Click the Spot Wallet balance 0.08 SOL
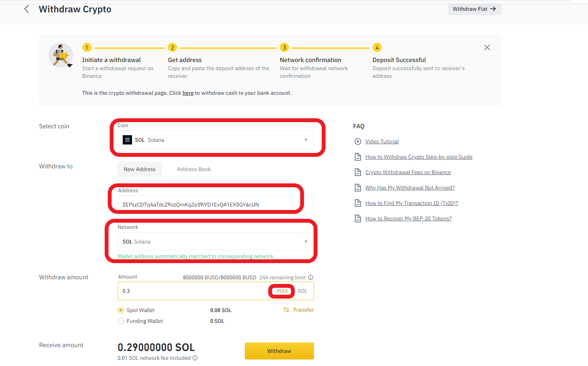The width and height of the screenshot is (588, 366). click(x=221, y=310)
